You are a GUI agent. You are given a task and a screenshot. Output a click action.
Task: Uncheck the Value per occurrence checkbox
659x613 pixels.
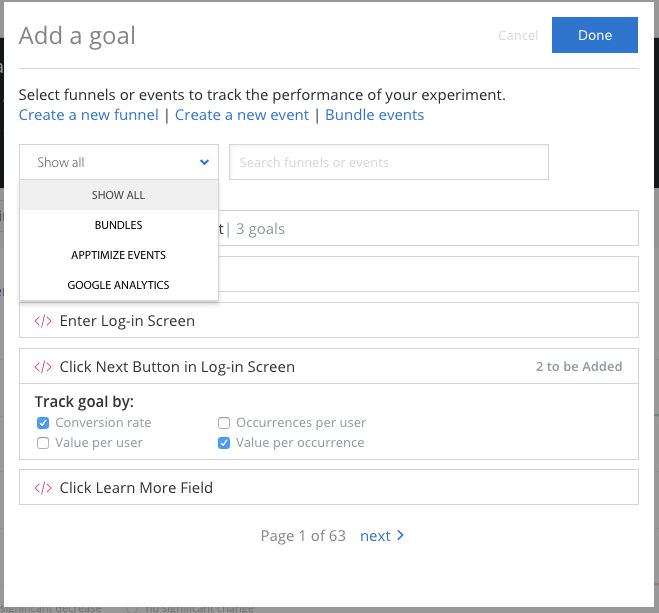coord(225,443)
